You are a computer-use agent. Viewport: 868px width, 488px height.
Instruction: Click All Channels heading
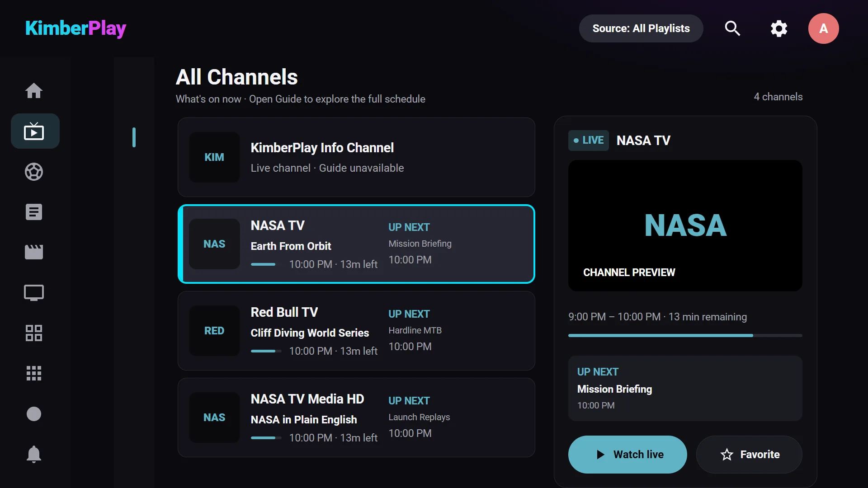tap(236, 77)
